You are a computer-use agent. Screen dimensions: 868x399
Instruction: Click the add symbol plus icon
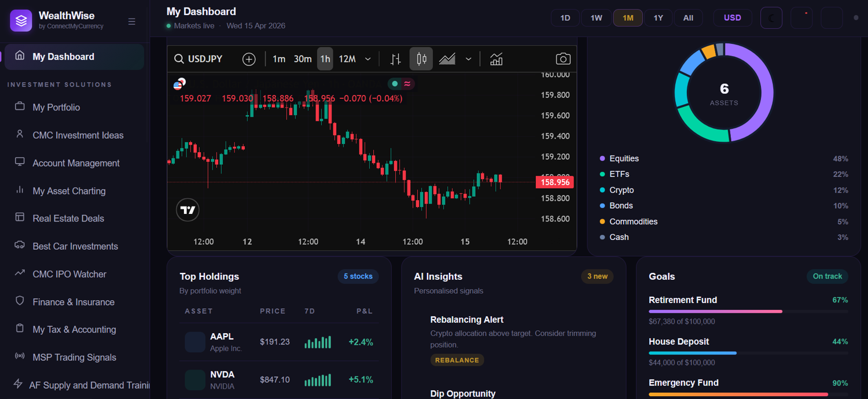tap(249, 59)
